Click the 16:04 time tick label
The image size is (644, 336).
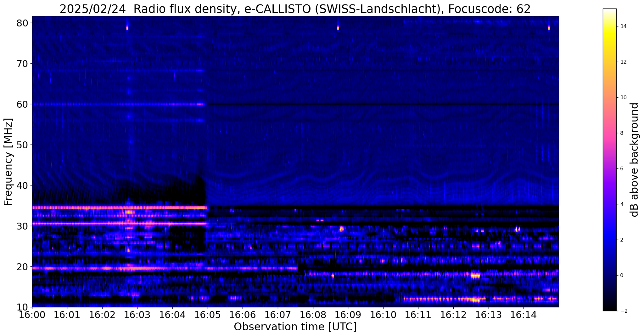pyautogui.click(x=172, y=314)
